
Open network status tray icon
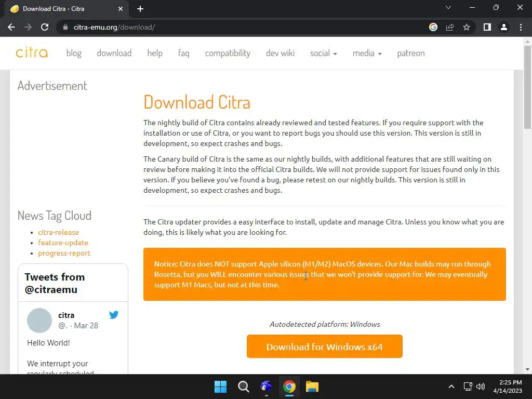tap(468, 387)
